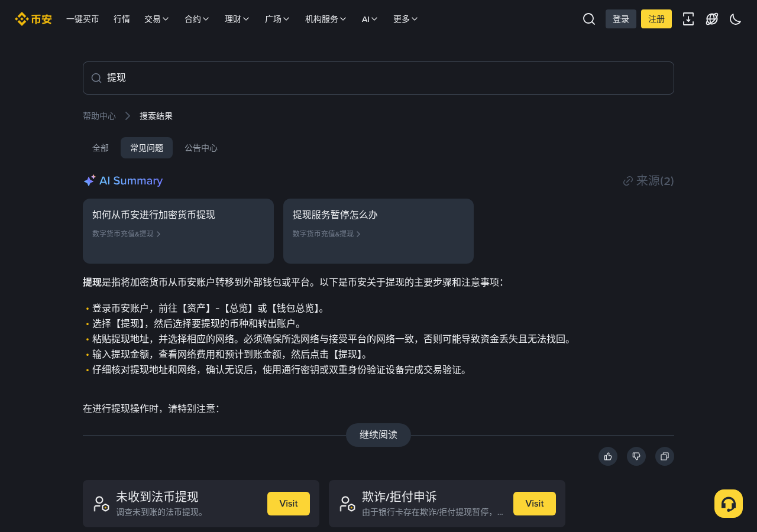The width and height of the screenshot is (757, 532).
Task: Copy the AI summary with copy icon
Action: click(x=665, y=456)
